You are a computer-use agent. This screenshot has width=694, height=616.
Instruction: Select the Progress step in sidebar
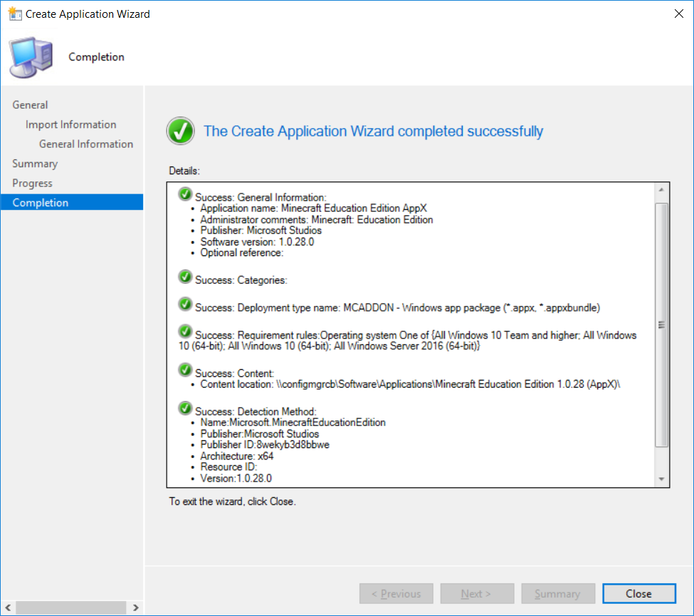coord(32,183)
